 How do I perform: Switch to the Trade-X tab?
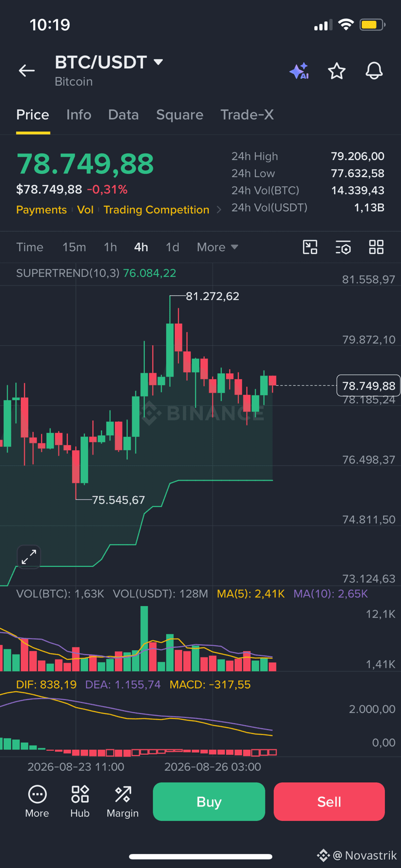pos(247,115)
